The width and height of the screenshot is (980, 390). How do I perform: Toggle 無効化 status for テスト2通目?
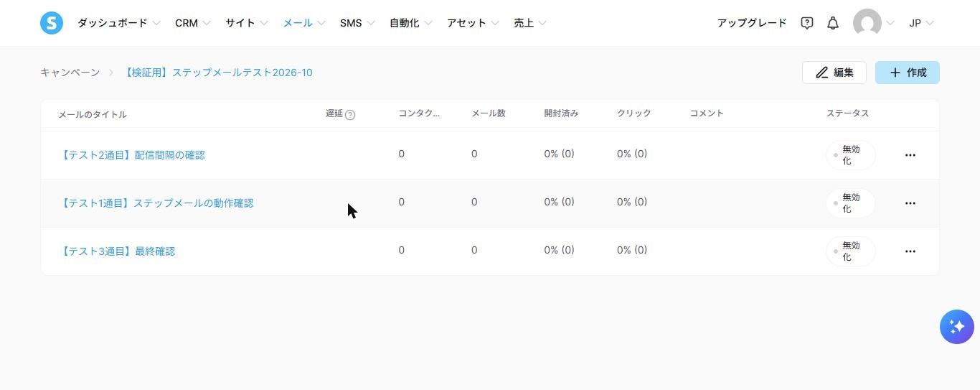[850, 155]
